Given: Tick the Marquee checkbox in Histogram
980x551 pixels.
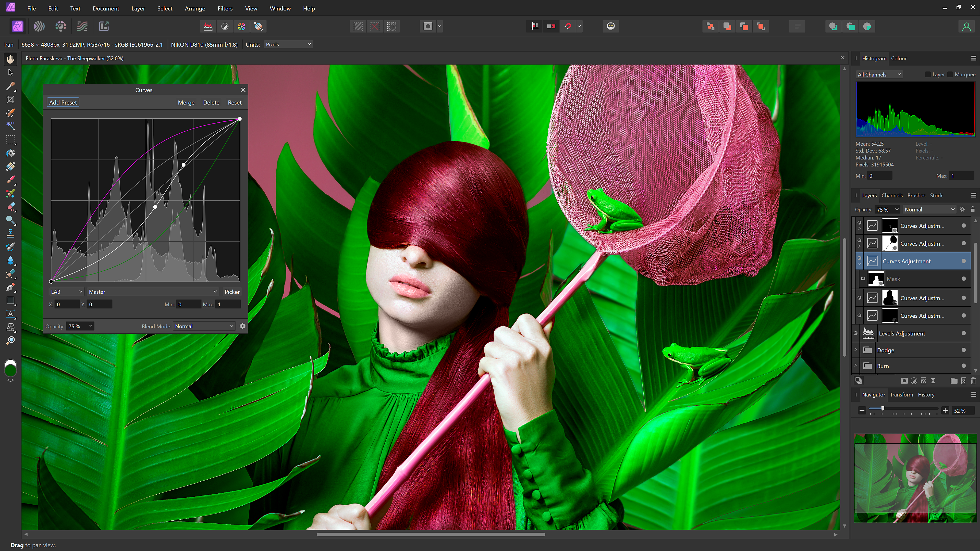Looking at the screenshot, I should pyautogui.click(x=950, y=74).
